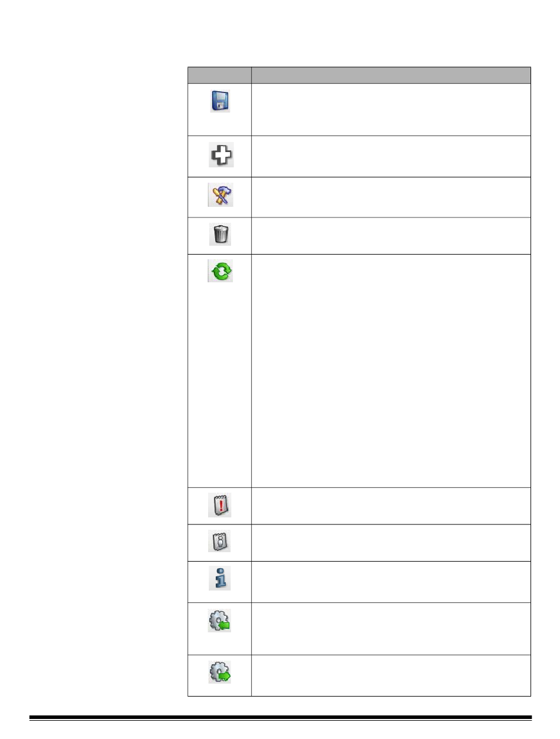Click the blue floppy disk save icon

(220, 101)
